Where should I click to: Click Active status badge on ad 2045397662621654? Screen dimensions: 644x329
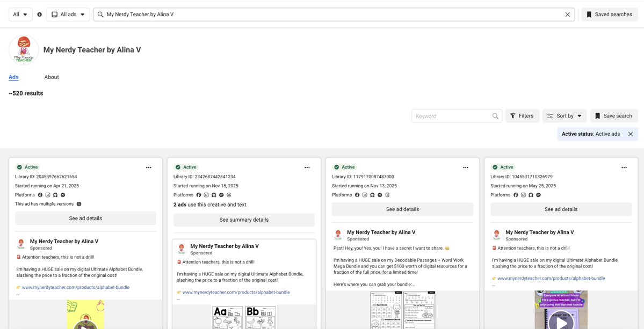click(x=27, y=167)
